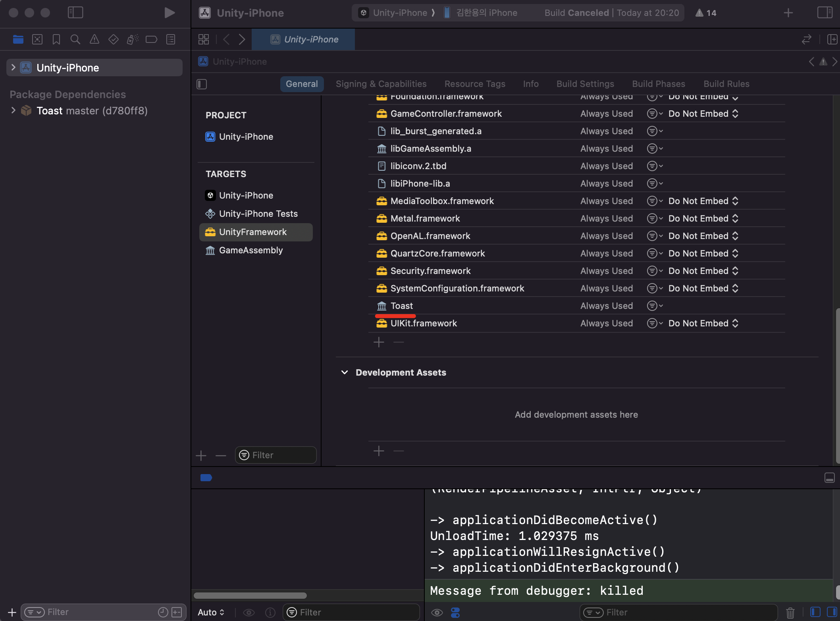Click the Run play button
Viewport: 840px width, 621px height.
pyautogui.click(x=170, y=13)
